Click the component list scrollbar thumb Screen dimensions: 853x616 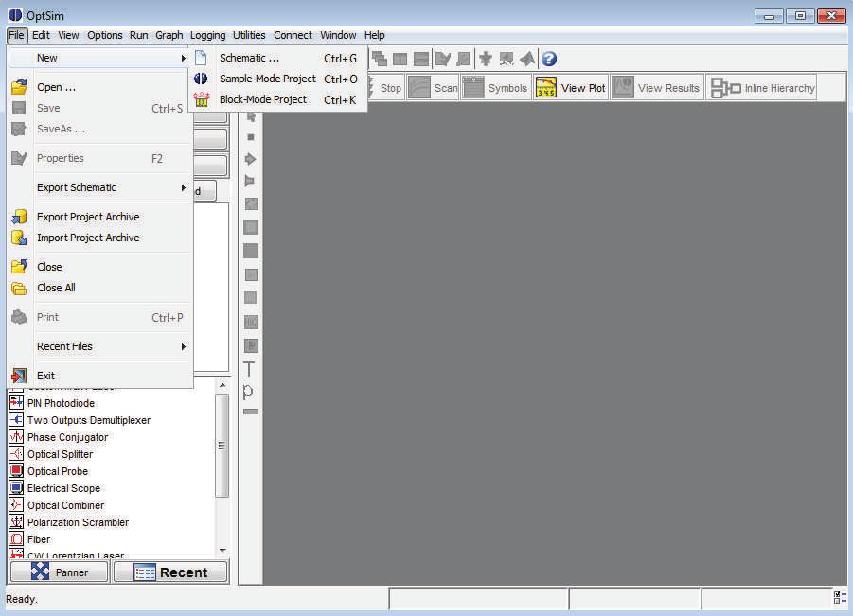tap(222, 446)
